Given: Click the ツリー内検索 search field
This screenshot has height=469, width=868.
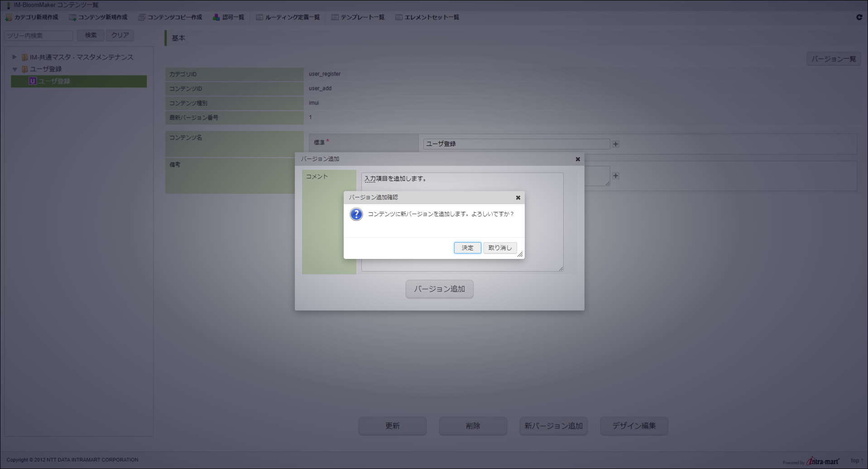Looking at the screenshot, I should click(39, 35).
